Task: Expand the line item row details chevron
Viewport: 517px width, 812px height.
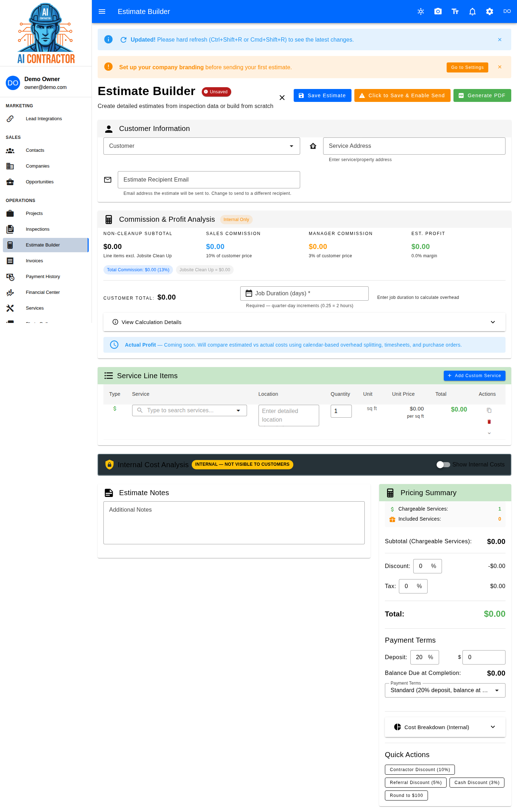Action: 489,433
